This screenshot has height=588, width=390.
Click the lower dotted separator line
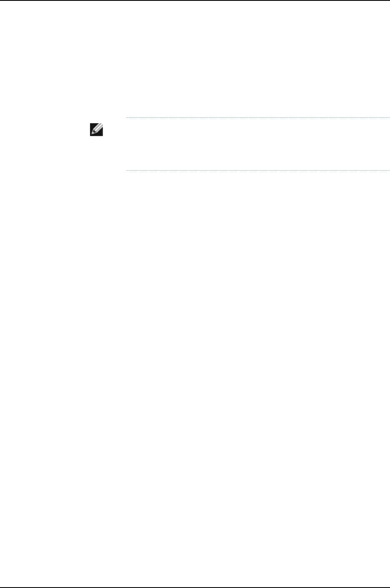257,170
